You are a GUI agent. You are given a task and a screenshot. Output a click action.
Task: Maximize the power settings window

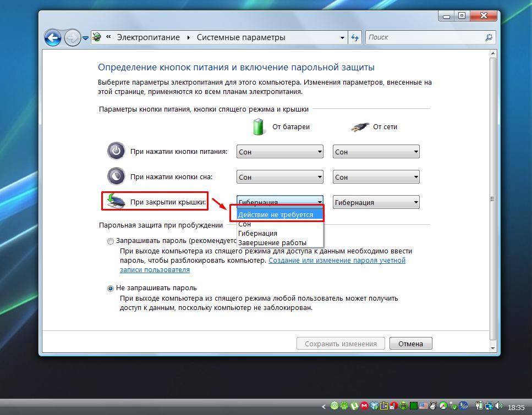tap(462, 15)
